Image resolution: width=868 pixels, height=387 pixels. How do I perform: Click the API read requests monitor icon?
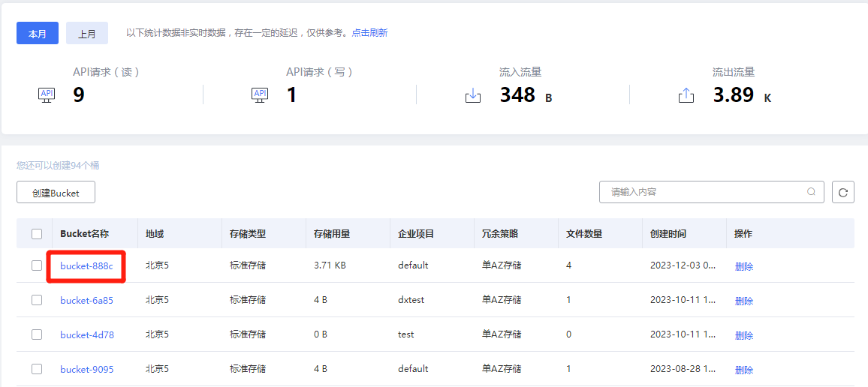click(x=47, y=95)
